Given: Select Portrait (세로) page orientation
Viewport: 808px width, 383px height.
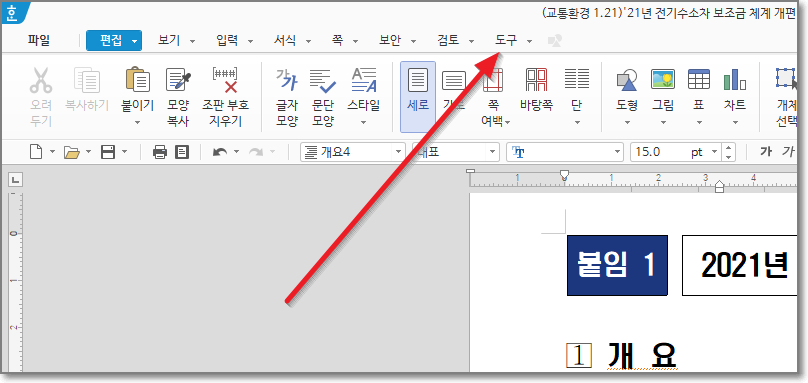Looking at the screenshot, I should [418, 97].
